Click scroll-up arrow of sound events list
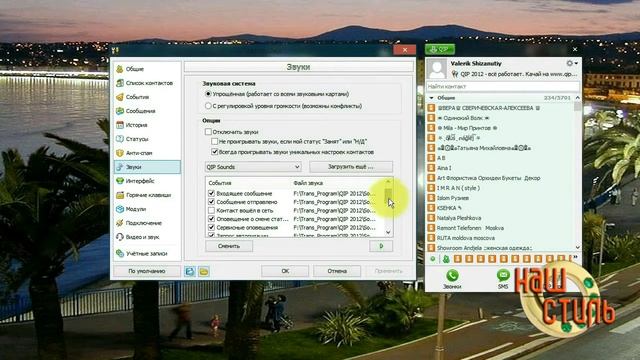Screen dimensions: 640x360 tap(388, 182)
